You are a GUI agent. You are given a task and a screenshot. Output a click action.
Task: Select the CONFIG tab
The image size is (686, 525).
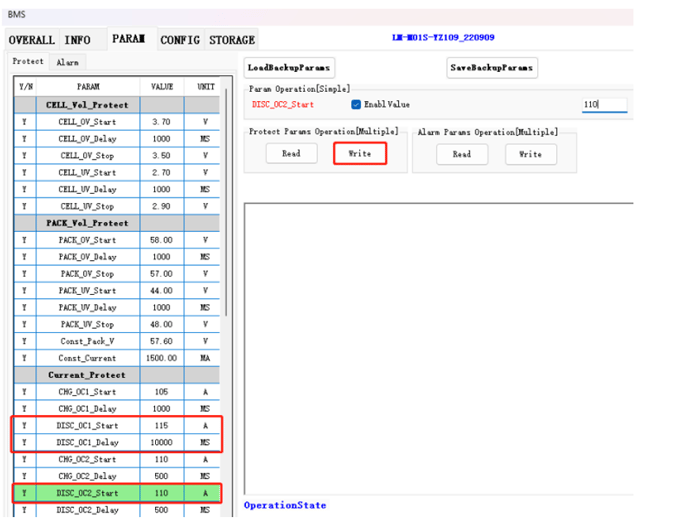click(180, 40)
